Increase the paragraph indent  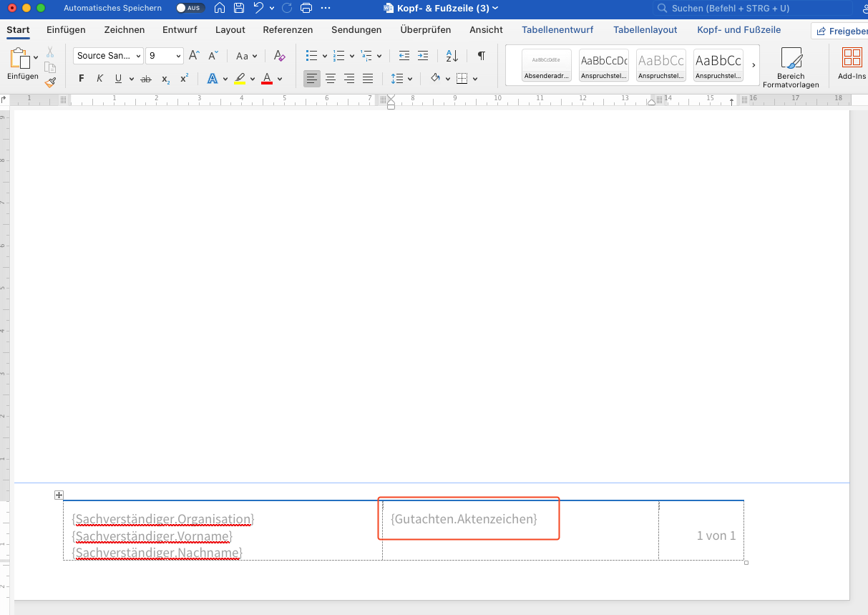point(423,56)
